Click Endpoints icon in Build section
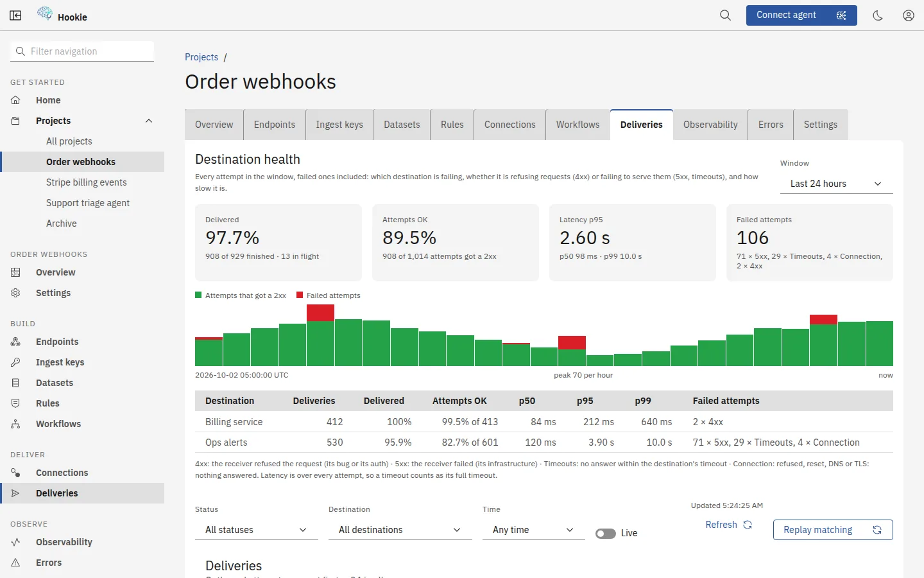The width and height of the screenshot is (924, 578). 16,342
